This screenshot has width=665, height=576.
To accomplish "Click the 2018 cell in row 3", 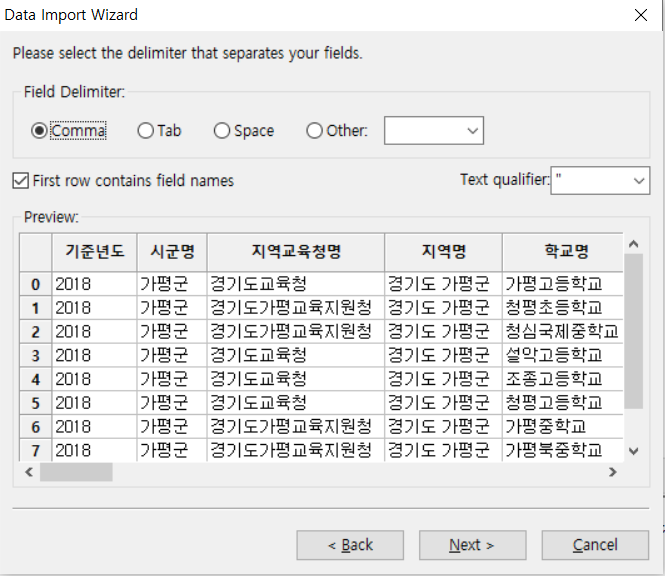I will pos(95,355).
